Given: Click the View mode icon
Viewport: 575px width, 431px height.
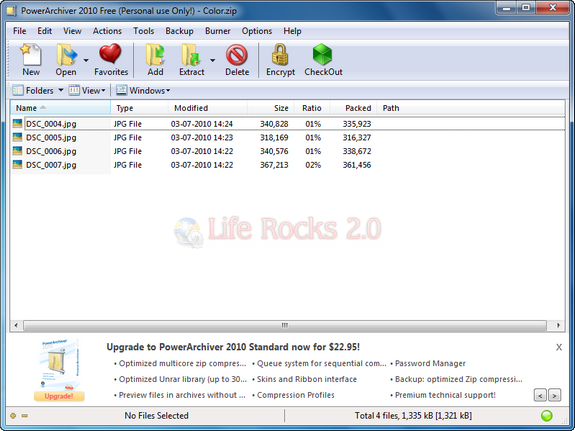Looking at the screenshot, I should (74, 90).
